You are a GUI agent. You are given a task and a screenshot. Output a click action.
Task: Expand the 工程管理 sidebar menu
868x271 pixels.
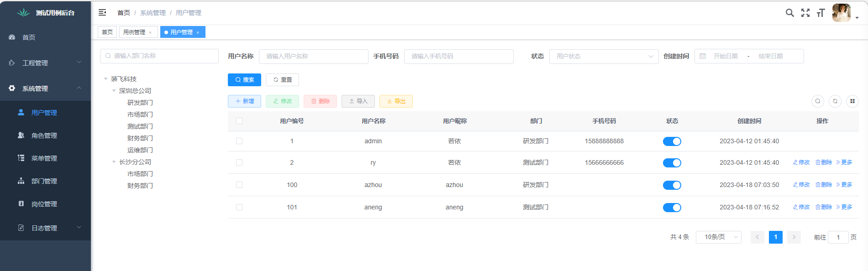click(x=45, y=63)
